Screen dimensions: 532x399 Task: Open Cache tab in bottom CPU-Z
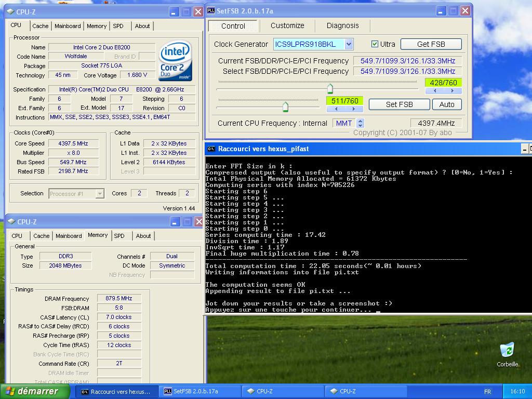tap(42, 236)
